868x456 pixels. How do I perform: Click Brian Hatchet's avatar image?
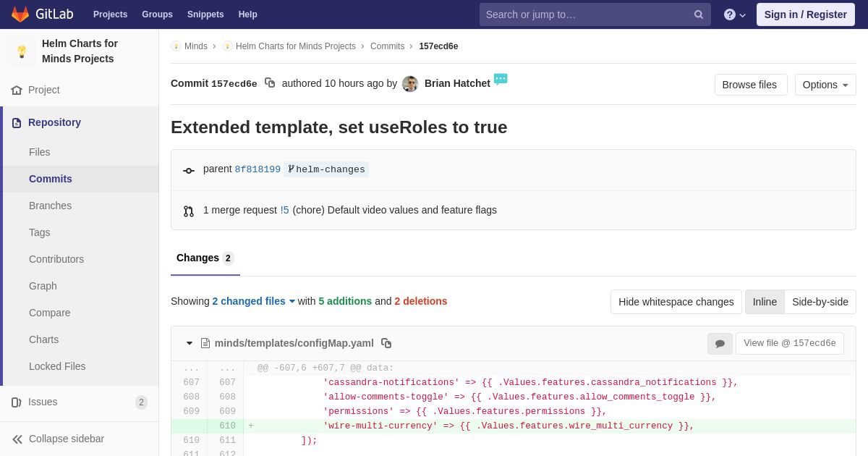(x=410, y=84)
